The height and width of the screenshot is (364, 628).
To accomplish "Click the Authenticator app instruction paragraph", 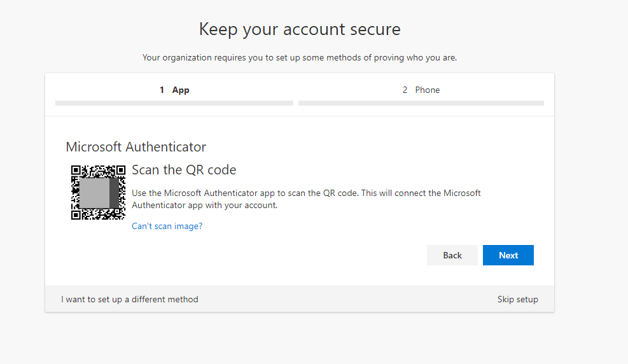I will (306, 199).
